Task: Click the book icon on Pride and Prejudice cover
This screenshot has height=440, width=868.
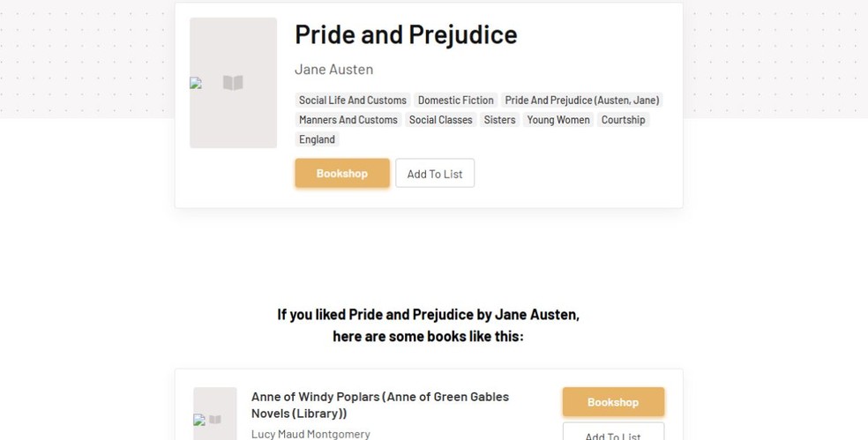Action: click(x=233, y=83)
